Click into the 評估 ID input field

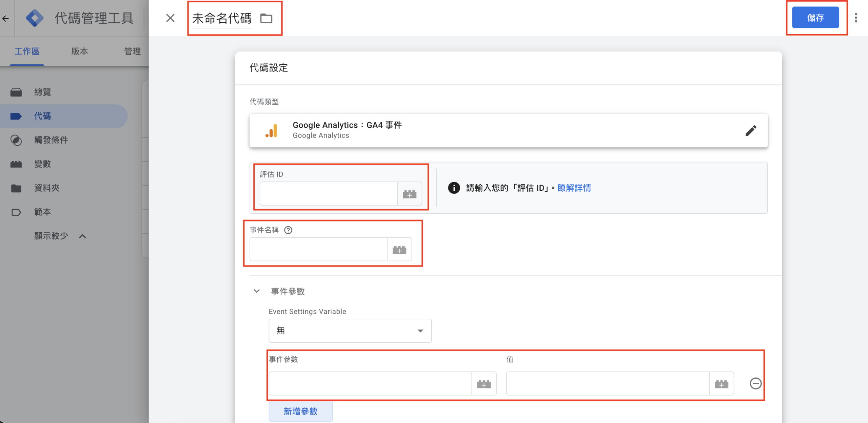click(329, 194)
